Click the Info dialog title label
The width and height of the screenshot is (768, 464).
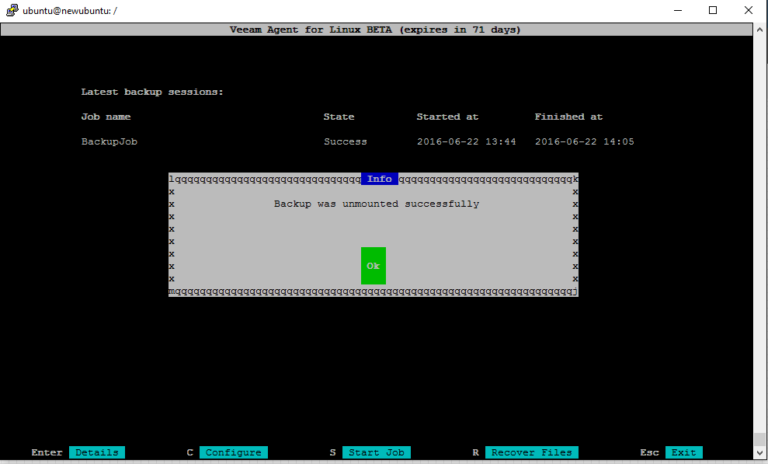[x=380, y=179]
